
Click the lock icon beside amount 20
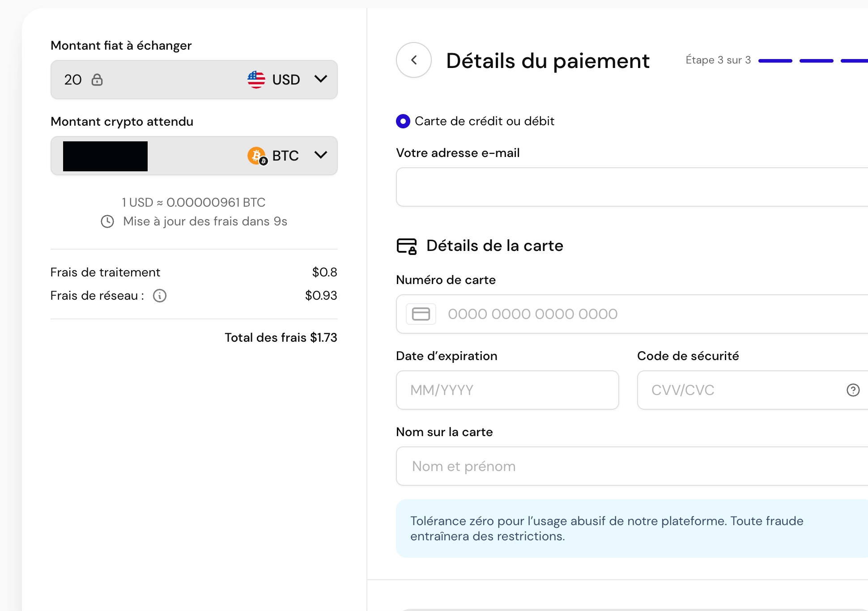97,80
